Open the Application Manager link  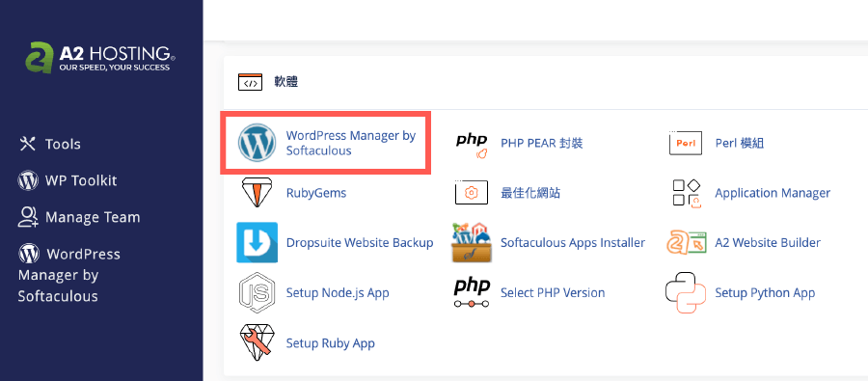(x=773, y=193)
